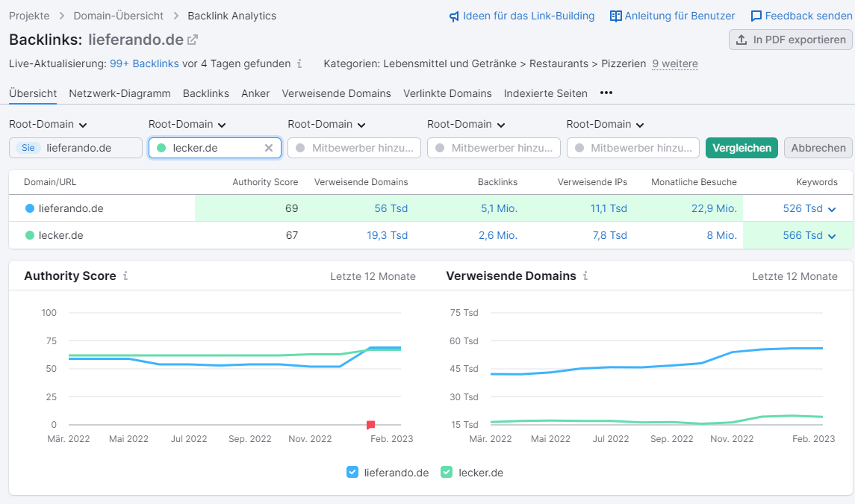Uncheck lecker.de in the chart legend
Screen dimensions: 855x504
click(x=446, y=472)
